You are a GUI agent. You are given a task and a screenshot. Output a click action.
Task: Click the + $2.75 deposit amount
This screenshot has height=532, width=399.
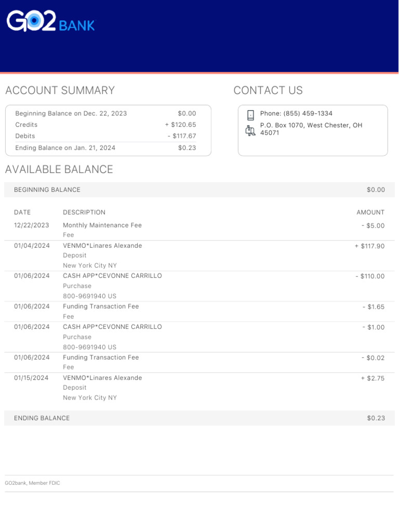(x=373, y=378)
